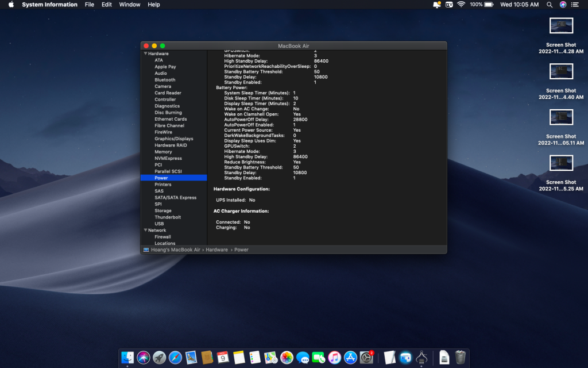
Task: Select Apple Pay in sidebar
Action: click(x=165, y=67)
